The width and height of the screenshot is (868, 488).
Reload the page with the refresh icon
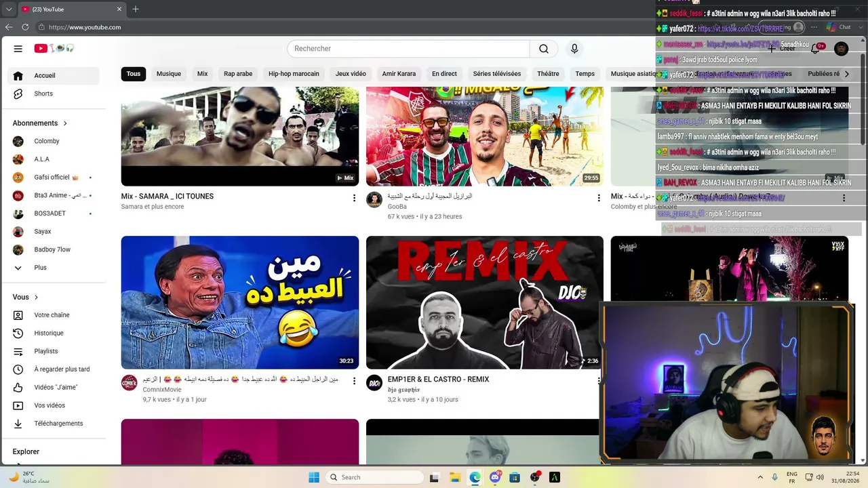click(25, 27)
